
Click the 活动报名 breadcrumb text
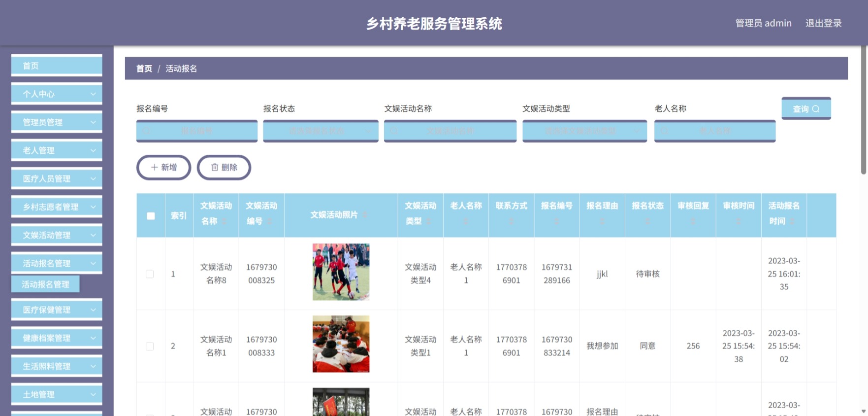[181, 69]
